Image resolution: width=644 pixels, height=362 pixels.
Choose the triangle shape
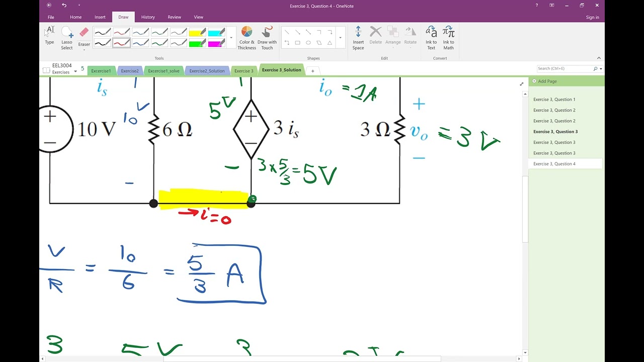(x=330, y=43)
